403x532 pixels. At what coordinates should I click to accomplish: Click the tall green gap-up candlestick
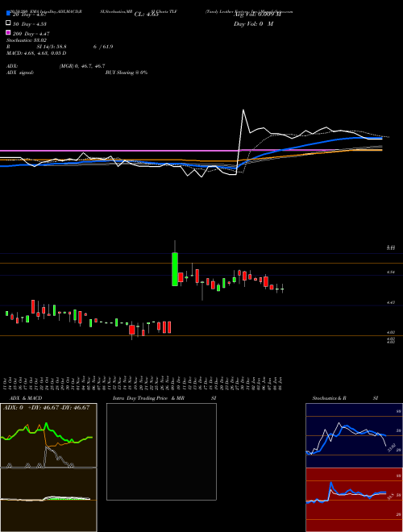pos(175,269)
